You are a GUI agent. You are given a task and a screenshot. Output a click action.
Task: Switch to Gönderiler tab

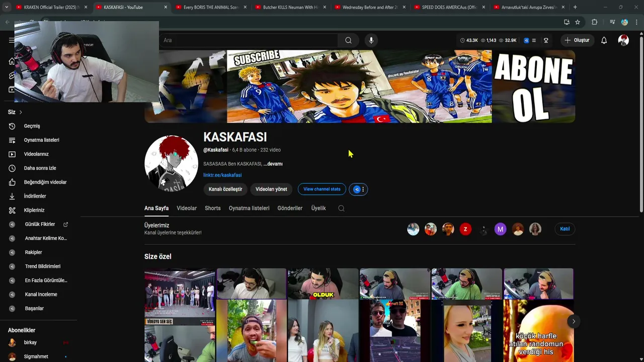290,208
